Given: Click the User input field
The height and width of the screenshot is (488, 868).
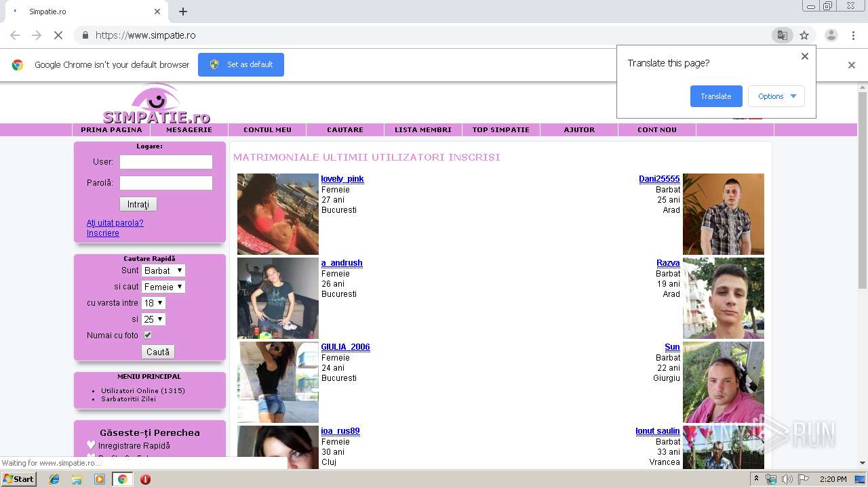Looking at the screenshot, I should pos(166,162).
